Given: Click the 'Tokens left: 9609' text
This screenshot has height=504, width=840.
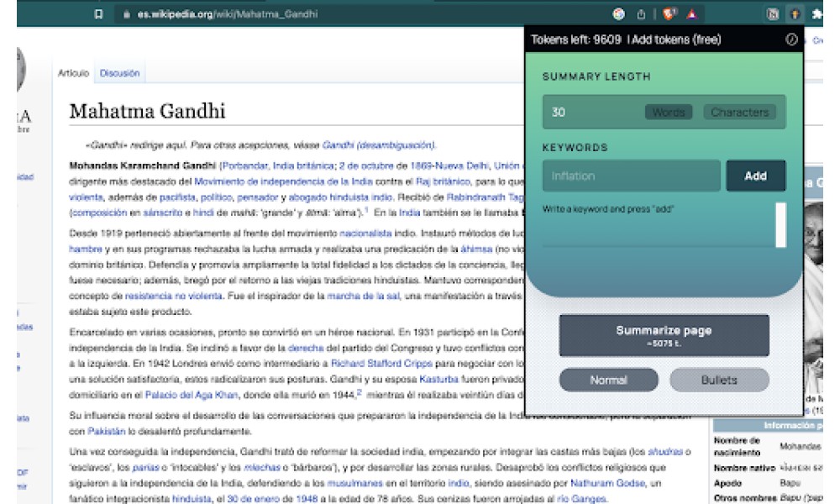Looking at the screenshot, I should pyautogui.click(x=576, y=39).
